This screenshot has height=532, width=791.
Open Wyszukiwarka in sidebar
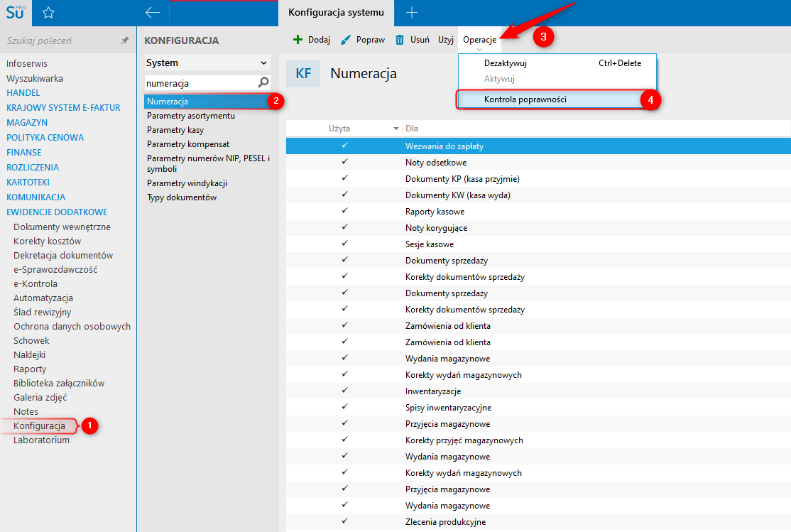tap(35, 78)
